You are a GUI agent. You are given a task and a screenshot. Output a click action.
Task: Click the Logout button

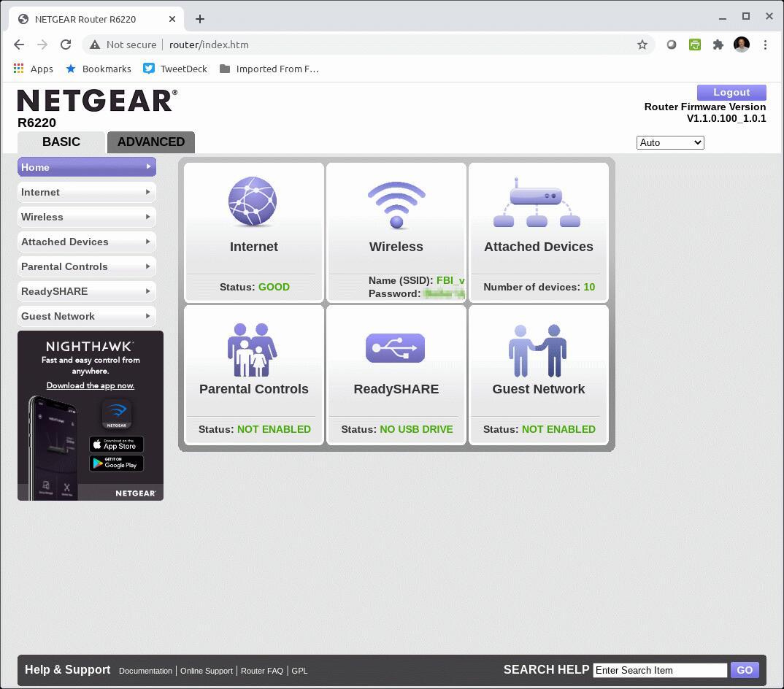(x=731, y=92)
